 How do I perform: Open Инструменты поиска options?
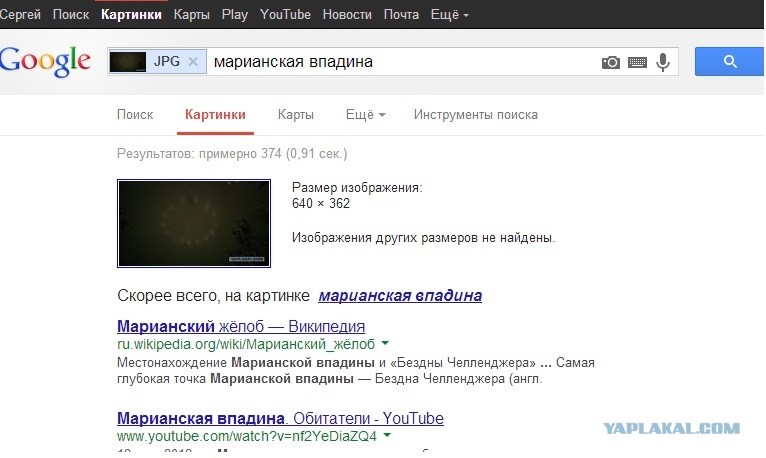click(476, 115)
